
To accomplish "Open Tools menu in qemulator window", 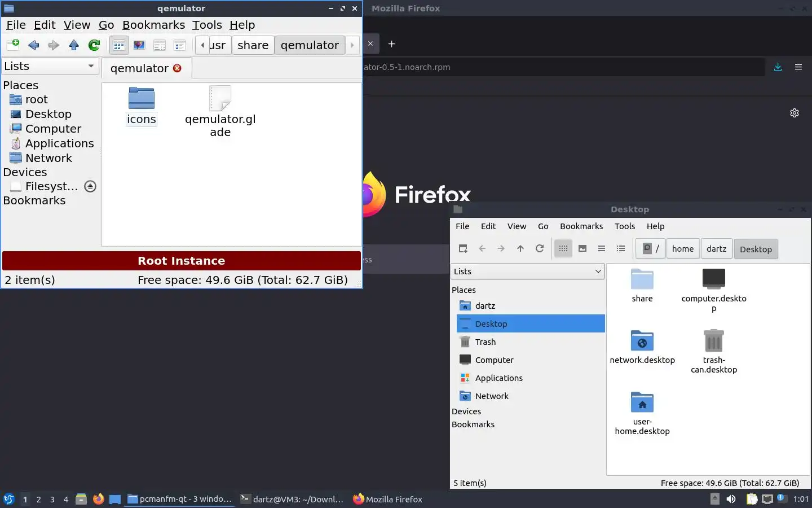I will 207,25.
